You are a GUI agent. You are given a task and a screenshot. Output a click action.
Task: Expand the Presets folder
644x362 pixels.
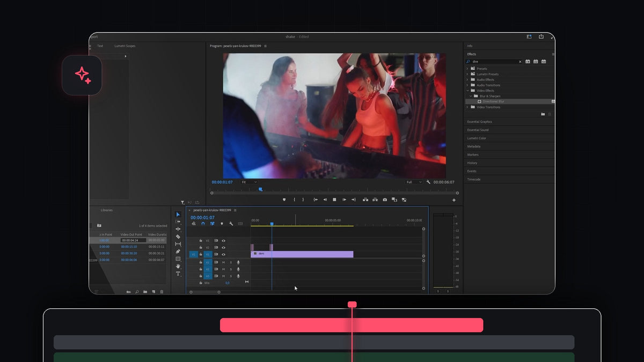(467, 69)
